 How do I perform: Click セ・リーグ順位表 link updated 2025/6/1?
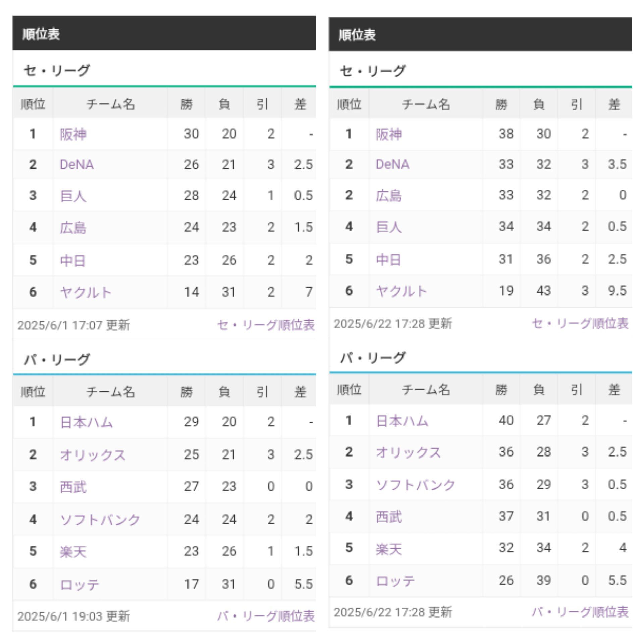(x=266, y=325)
